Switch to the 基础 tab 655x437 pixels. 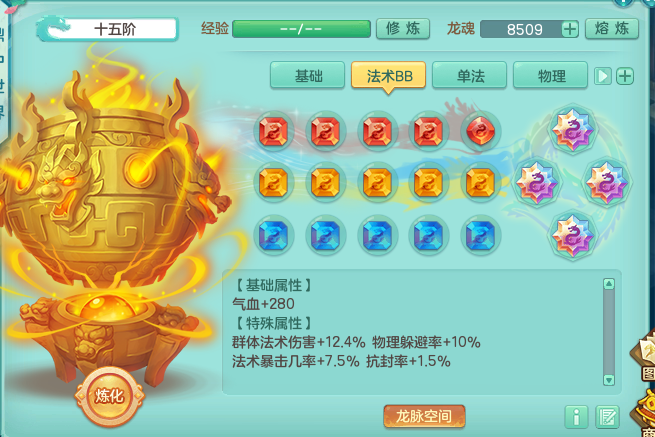coord(308,76)
